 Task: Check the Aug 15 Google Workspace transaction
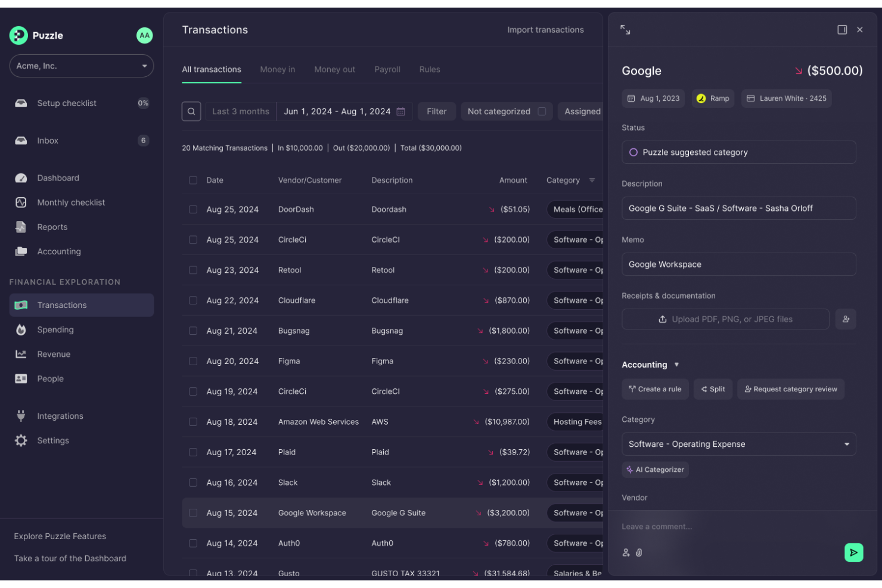coord(193,512)
